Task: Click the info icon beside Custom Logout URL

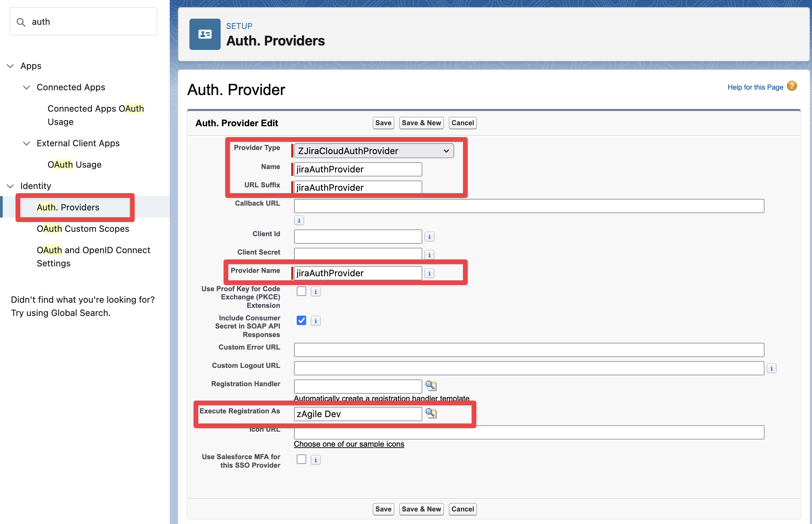Action: pyautogui.click(x=771, y=368)
